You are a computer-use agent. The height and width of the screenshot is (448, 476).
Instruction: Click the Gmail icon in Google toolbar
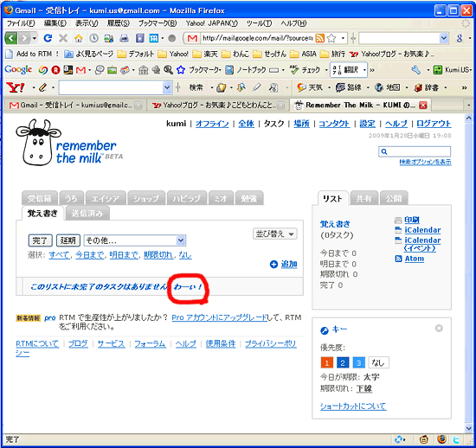[x=80, y=70]
